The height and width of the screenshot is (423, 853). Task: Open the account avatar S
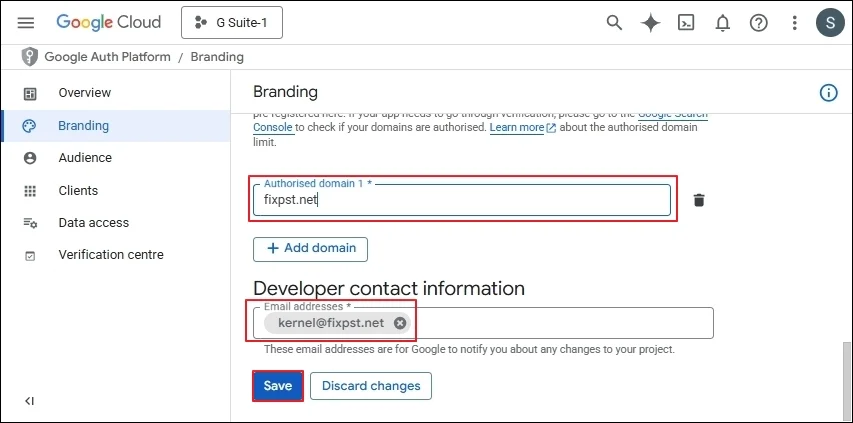coord(830,23)
